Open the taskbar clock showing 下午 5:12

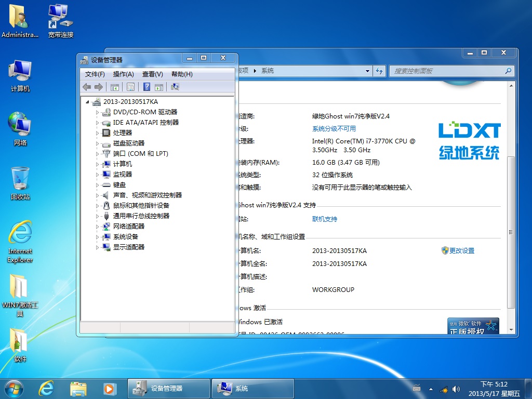point(494,389)
